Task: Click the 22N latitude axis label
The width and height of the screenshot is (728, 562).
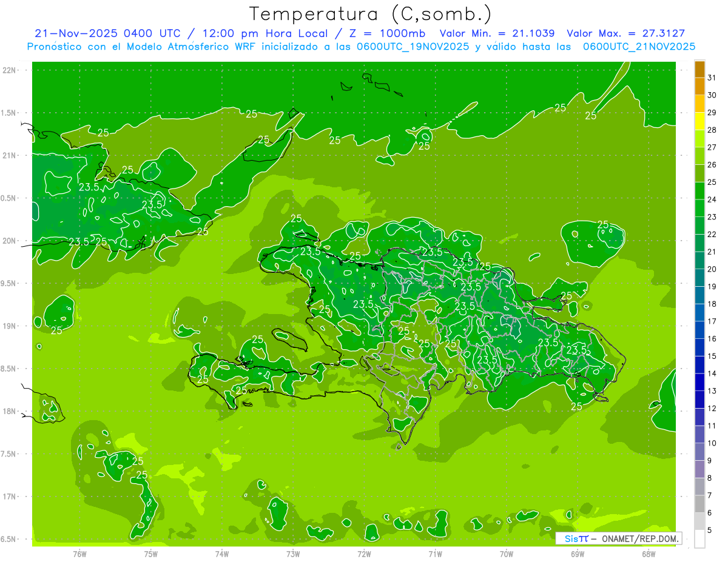Action: pos(9,70)
